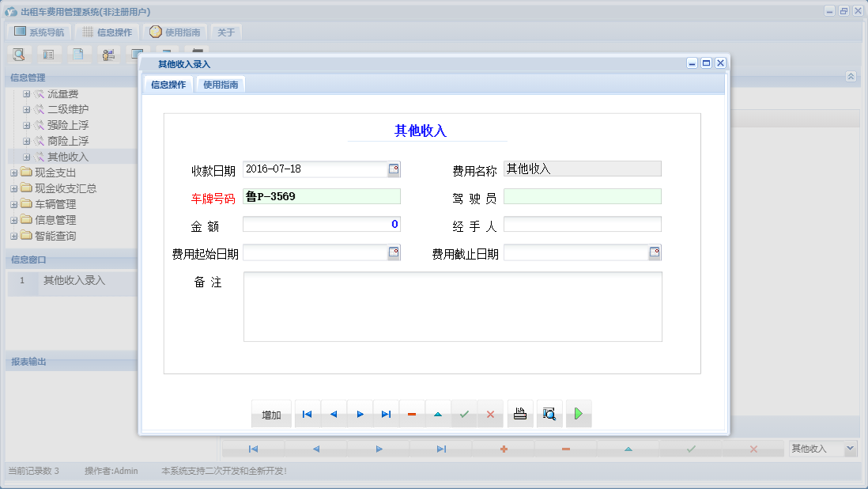Click the next record arrow icon
The width and height of the screenshot is (868, 489).
pyautogui.click(x=360, y=413)
